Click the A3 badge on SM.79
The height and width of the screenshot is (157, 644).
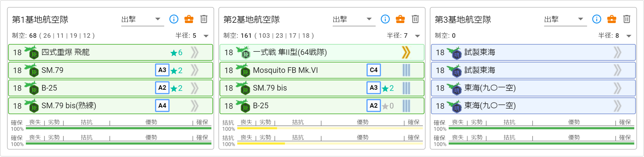pyautogui.click(x=162, y=70)
